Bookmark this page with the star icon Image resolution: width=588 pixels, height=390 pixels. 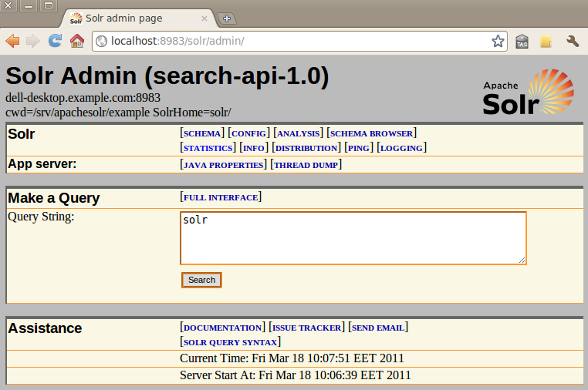point(498,41)
